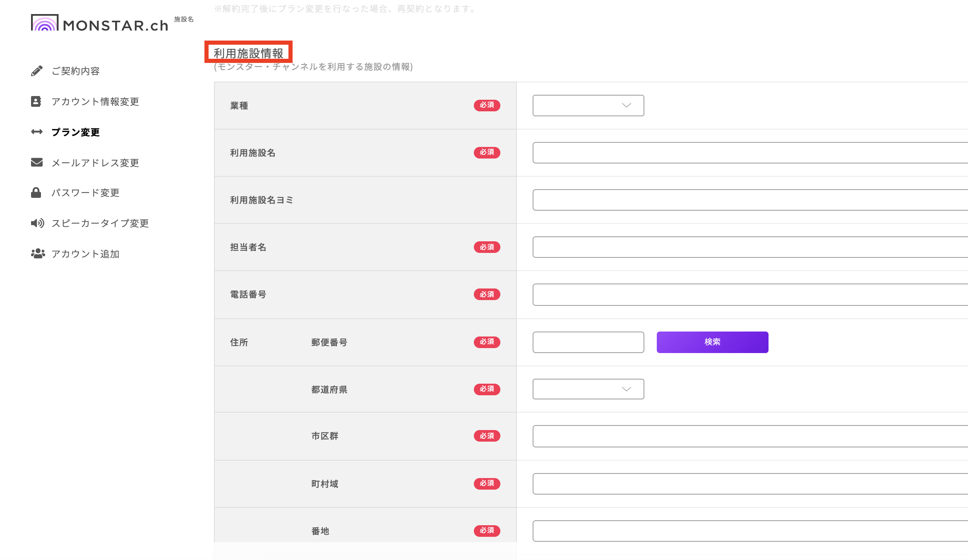The image size is (968, 560).
Task: Click the envelope icon for メールアドレス変更
Action: [x=36, y=162]
